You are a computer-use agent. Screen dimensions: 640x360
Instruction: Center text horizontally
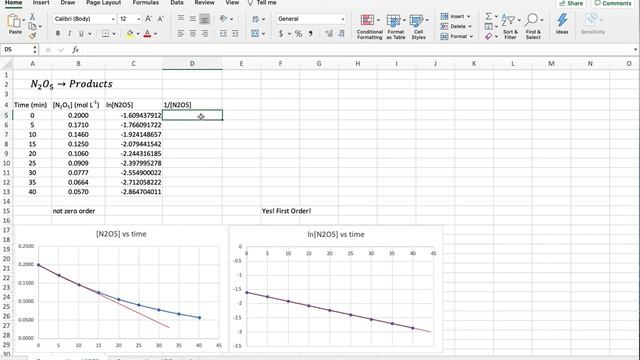[x=193, y=34]
